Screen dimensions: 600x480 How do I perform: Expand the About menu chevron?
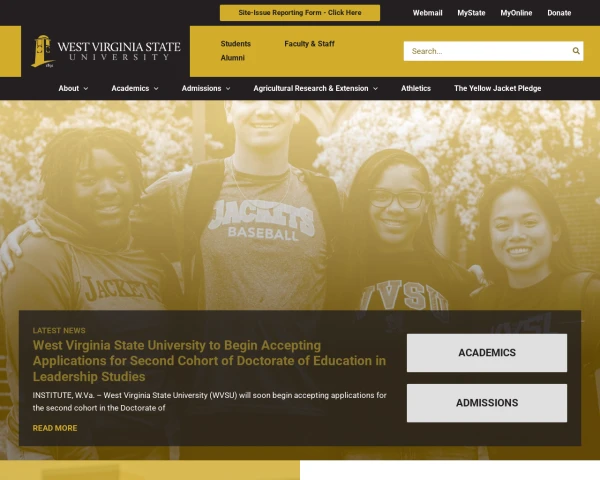tap(86, 88)
